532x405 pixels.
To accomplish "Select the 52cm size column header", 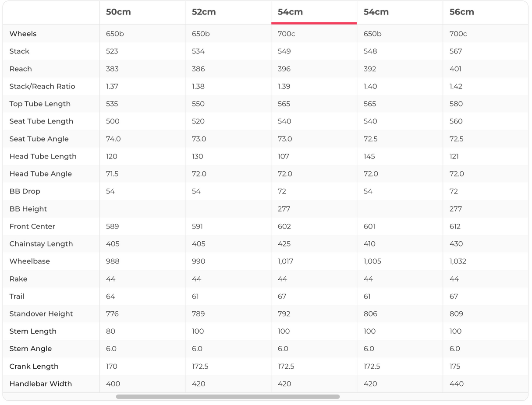I will pyautogui.click(x=204, y=12).
